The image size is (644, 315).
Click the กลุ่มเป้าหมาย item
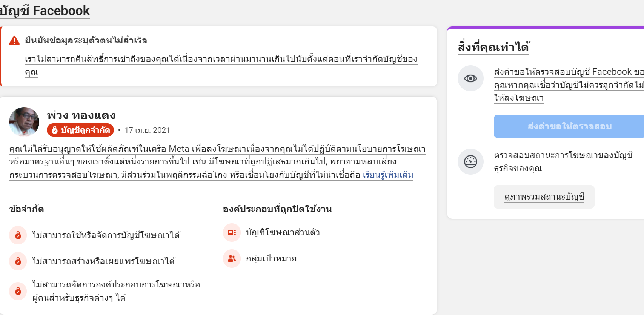point(271,259)
